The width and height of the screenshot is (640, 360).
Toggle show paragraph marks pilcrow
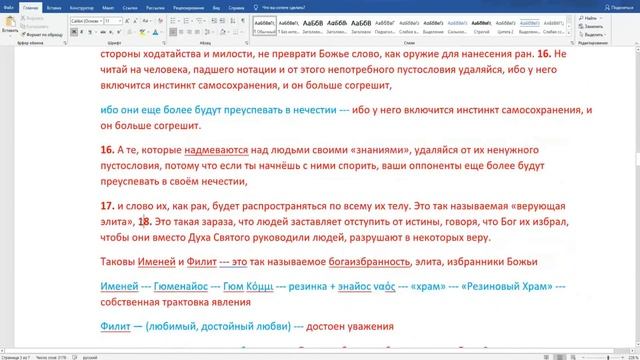tap(243, 21)
